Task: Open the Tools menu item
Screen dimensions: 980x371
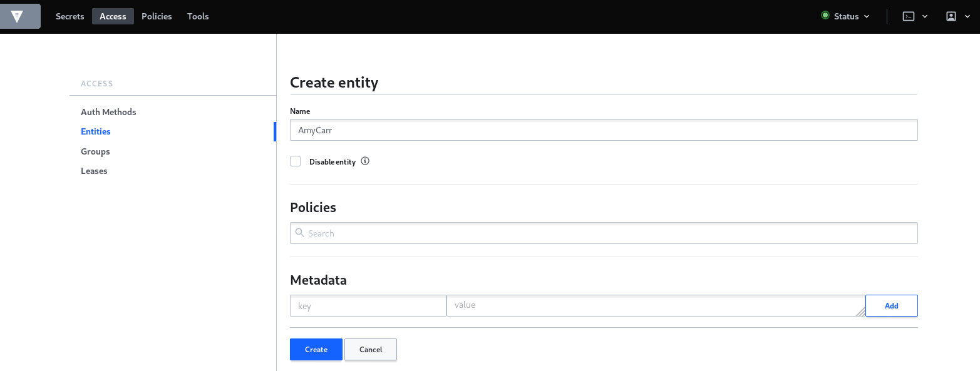Action: click(x=198, y=16)
